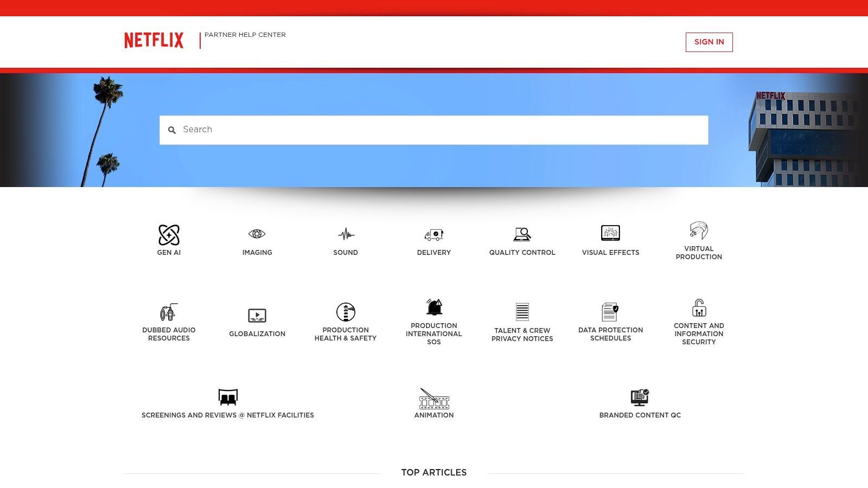Go to the ANIMATION label link
Screen dimensions: 868x488
tap(434, 415)
